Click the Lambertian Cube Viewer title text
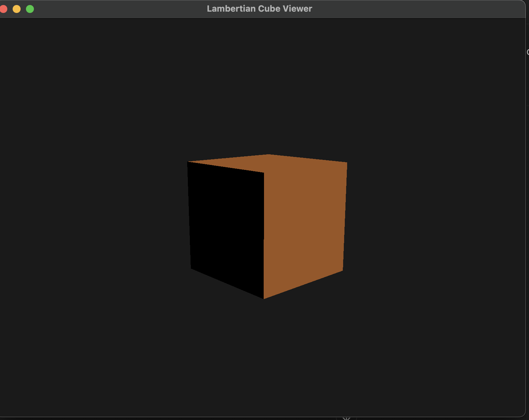This screenshot has width=529, height=420. tap(259, 9)
